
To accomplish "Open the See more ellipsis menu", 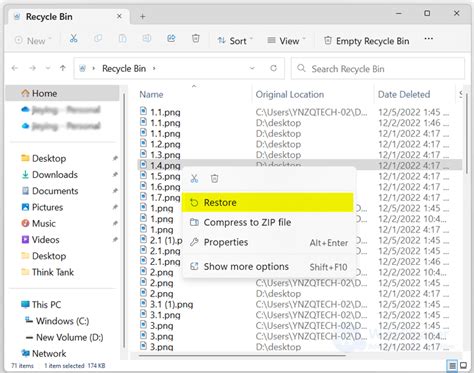I will [x=429, y=39].
